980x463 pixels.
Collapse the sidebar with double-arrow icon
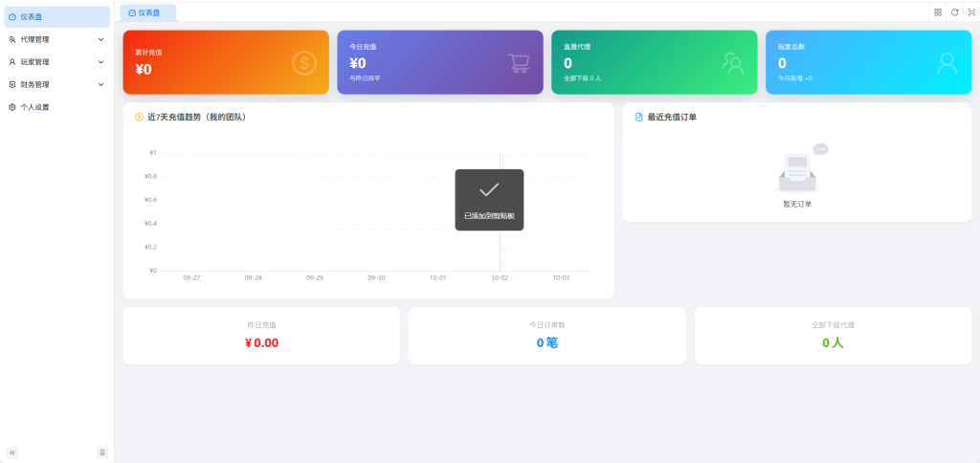(12, 452)
